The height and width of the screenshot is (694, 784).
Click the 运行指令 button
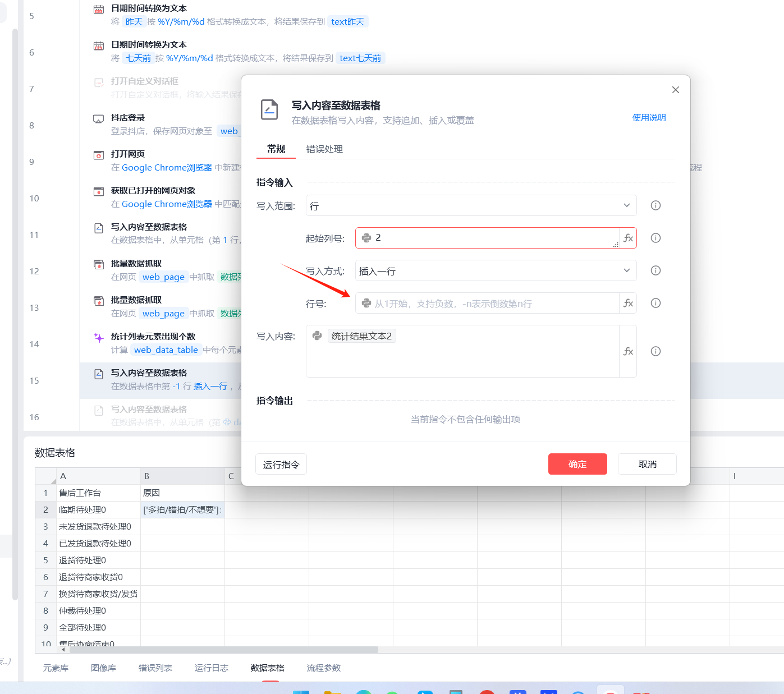[x=281, y=464]
